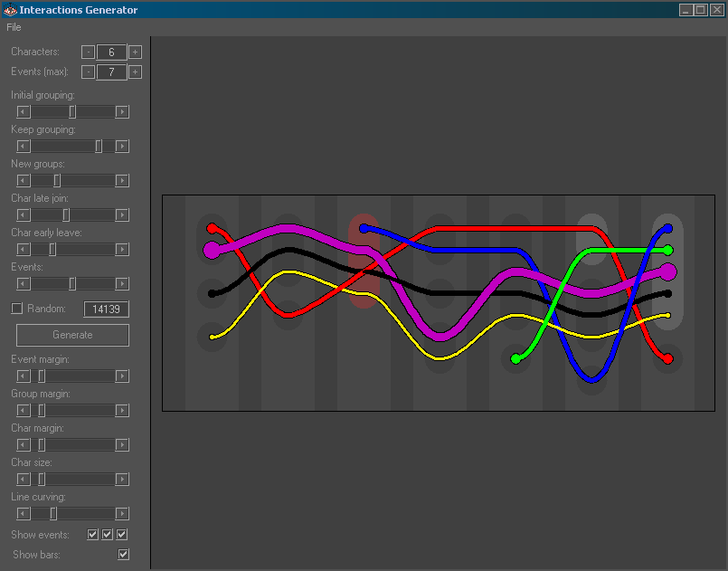Click left arrow of Keep grouping slider
This screenshot has width=728, height=571.
pos(24,147)
